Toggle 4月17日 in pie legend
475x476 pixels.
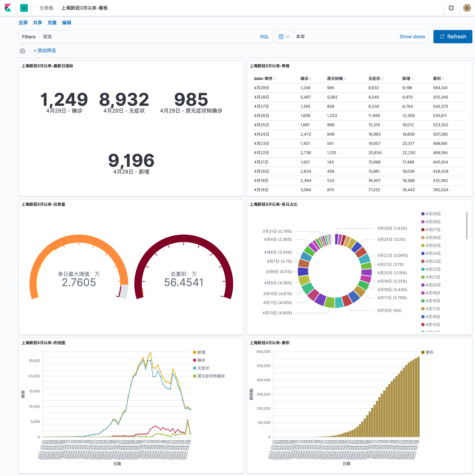click(431, 309)
